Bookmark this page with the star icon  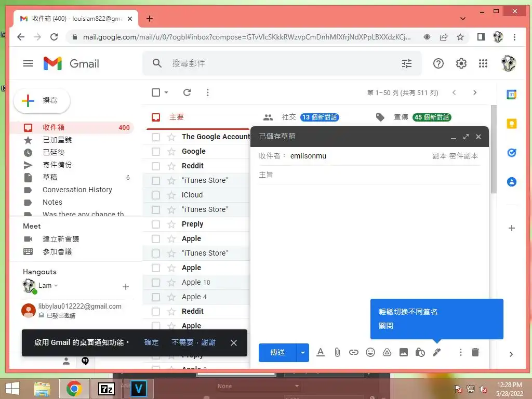460,37
